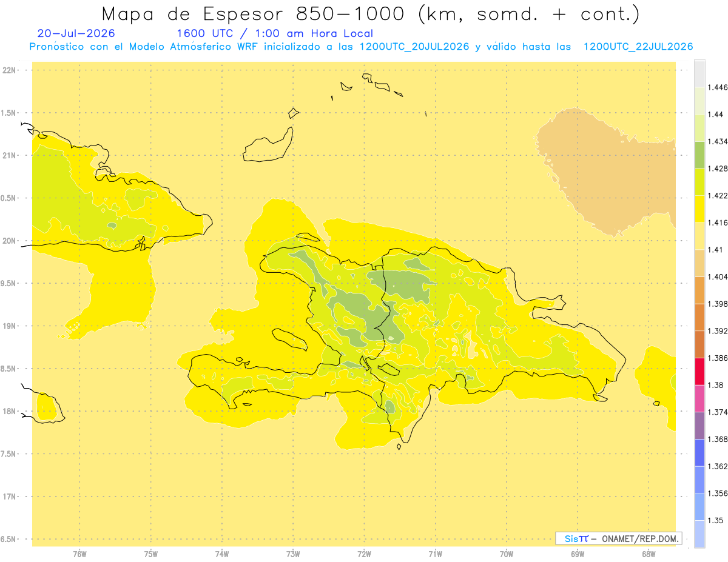Click the 21N latitude label
This screenshot has height=562, width=728.
[10, 156]
